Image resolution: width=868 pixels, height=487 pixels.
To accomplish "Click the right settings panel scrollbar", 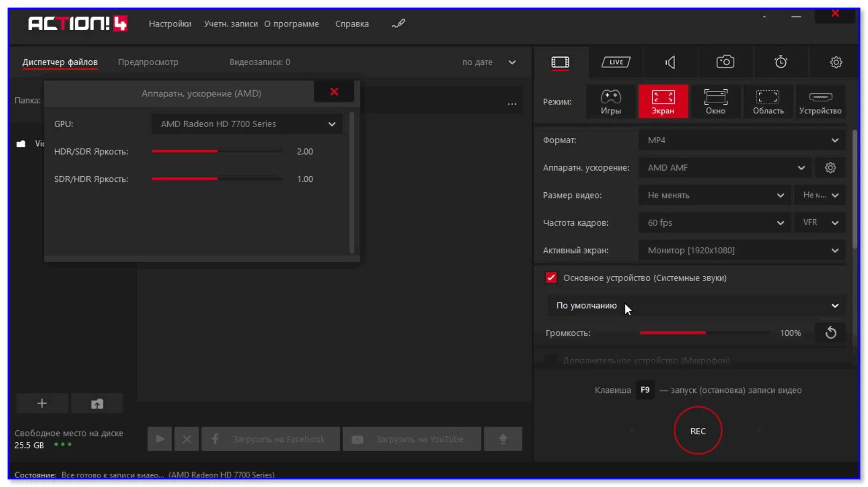I will [854, 189].
